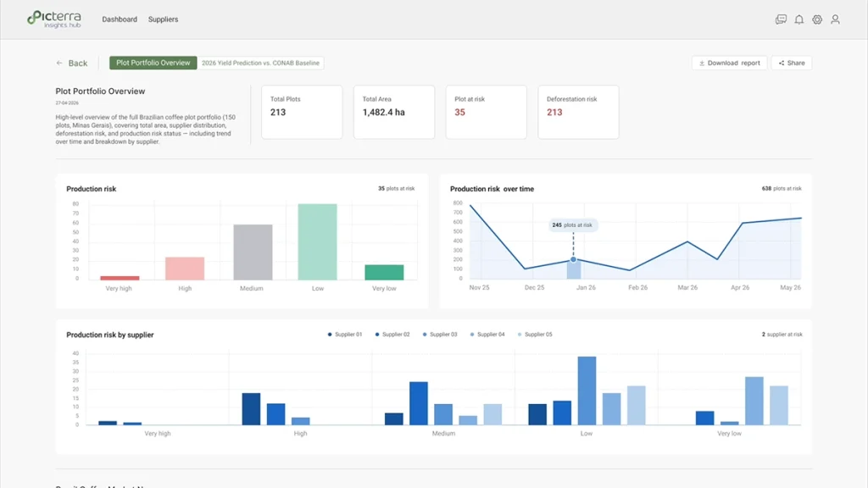Select the Plot at risk card
This screenshot has height=488, width=868.
[486, 112]
